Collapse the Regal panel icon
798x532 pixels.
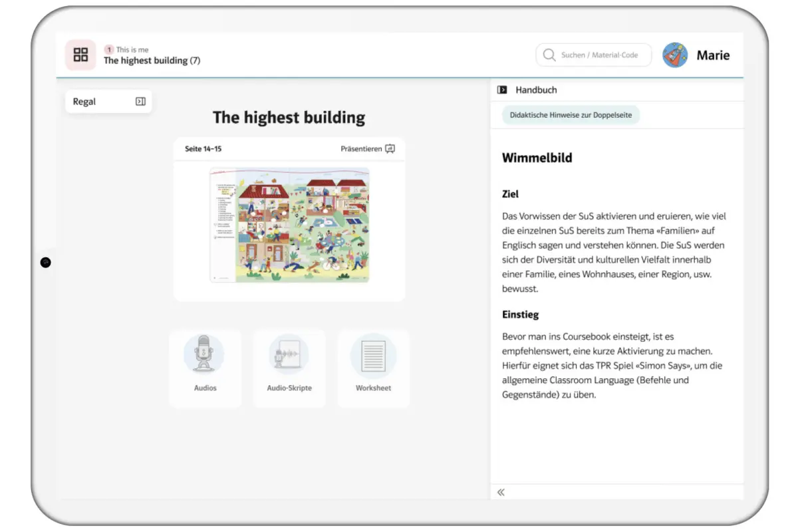coord(140,102)
